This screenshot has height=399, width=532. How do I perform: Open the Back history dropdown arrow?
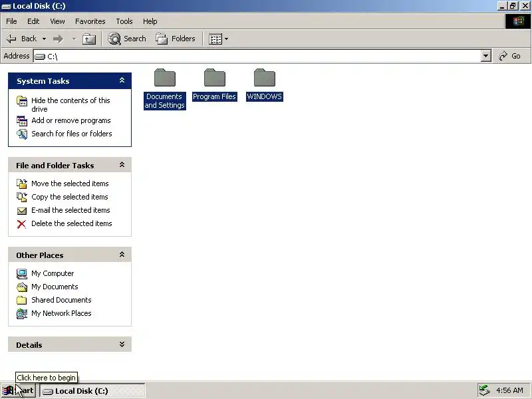pyautogui.click(x=44, y=39)
